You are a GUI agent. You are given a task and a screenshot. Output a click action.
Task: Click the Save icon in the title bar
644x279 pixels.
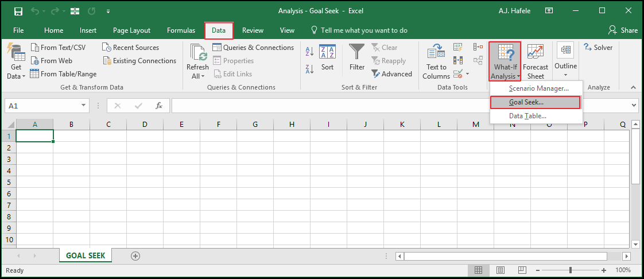click(x=18, y=11)
